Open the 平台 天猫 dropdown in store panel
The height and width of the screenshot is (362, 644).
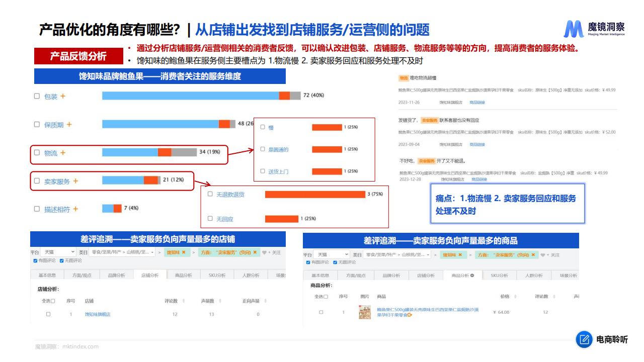pyautogui.click(x=59, y=252)
